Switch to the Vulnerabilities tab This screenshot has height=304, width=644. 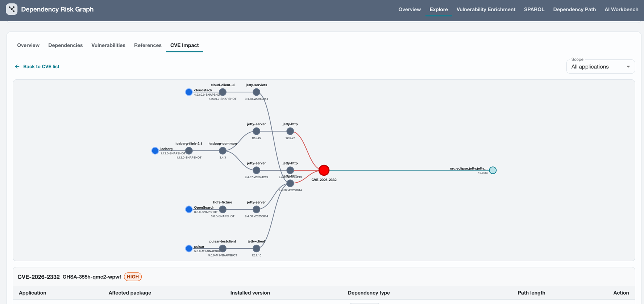[108, 45]
